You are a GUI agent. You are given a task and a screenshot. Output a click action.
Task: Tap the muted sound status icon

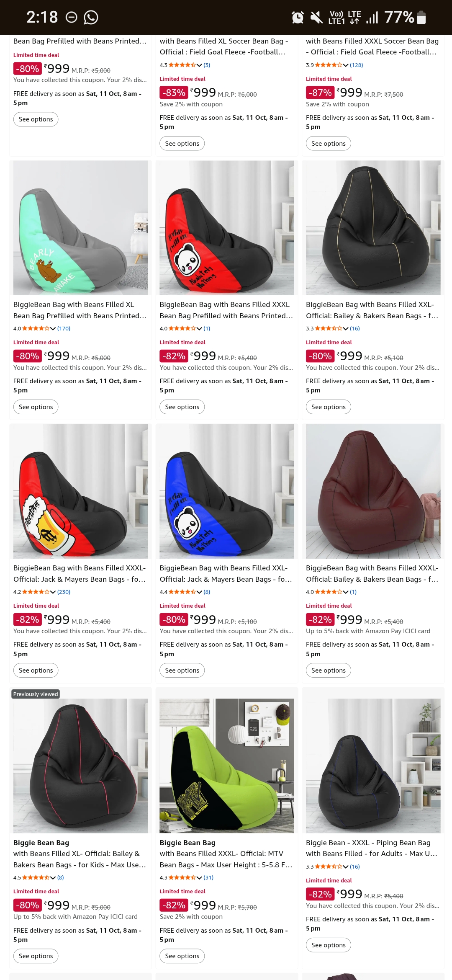coord(316,17)
